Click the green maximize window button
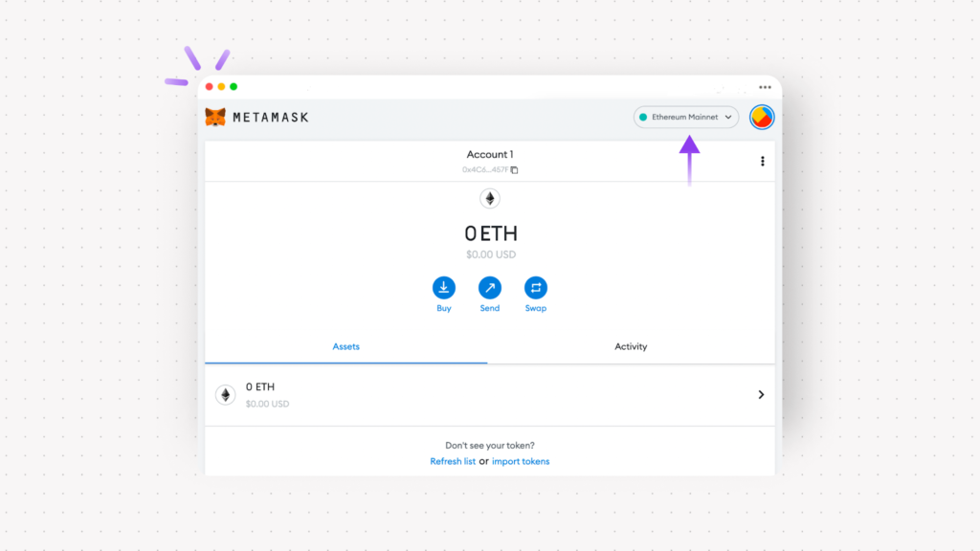This screenshot has height=551, width=980. 234,87
